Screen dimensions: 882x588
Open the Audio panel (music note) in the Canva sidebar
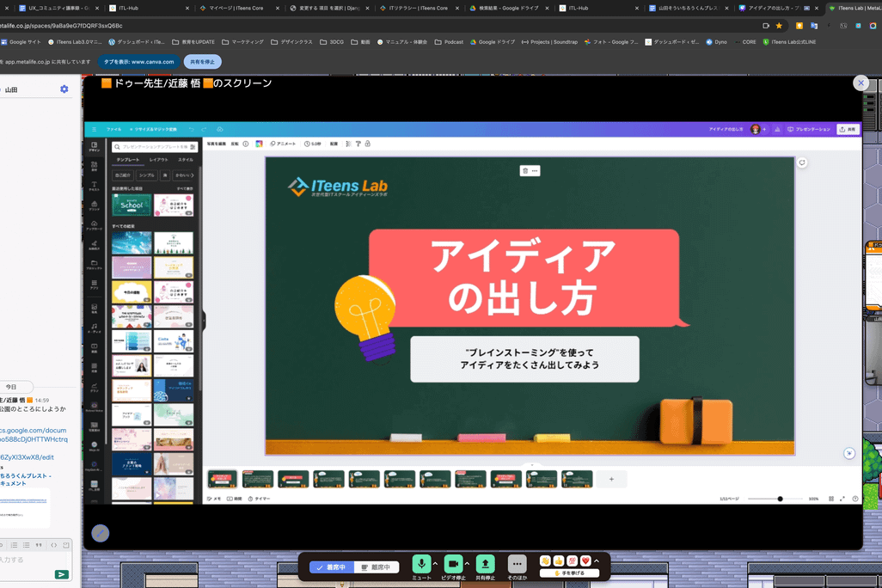94,328
